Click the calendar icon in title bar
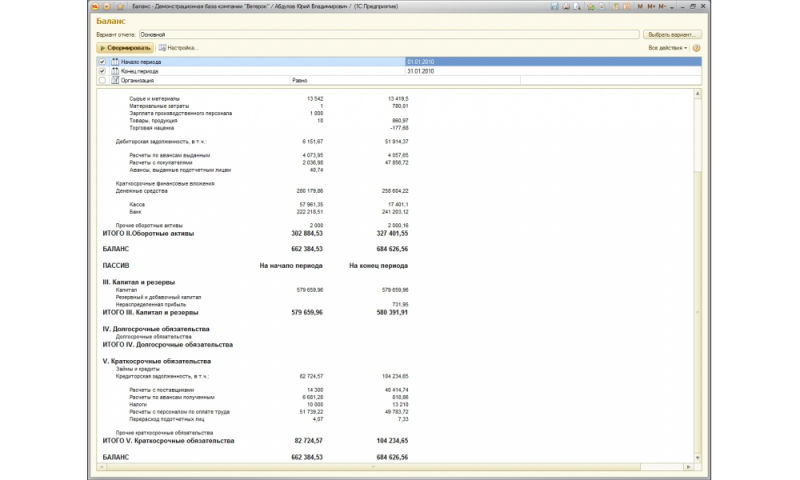Viewport: 800px width, 480px height. [x=626, y=6]
